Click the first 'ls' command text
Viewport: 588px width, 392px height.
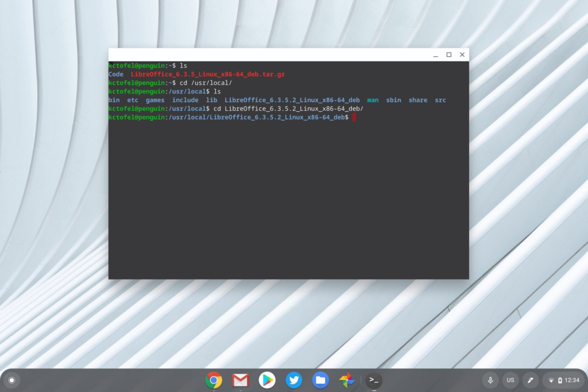click(x=183, y=65)
